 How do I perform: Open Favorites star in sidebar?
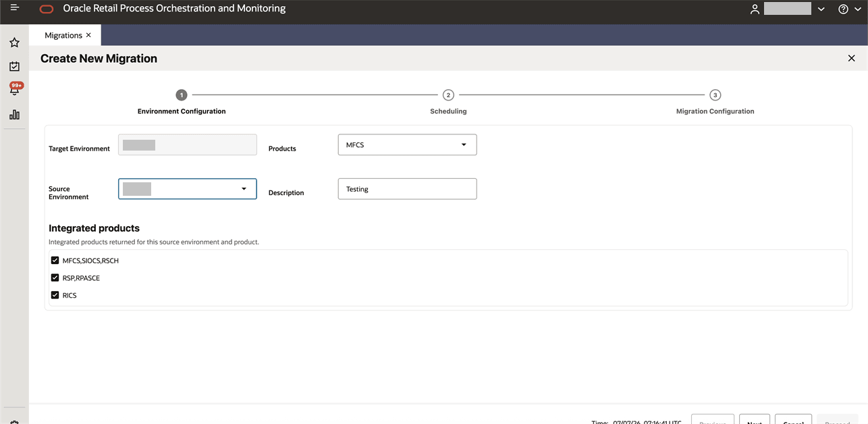coord(14,43)
